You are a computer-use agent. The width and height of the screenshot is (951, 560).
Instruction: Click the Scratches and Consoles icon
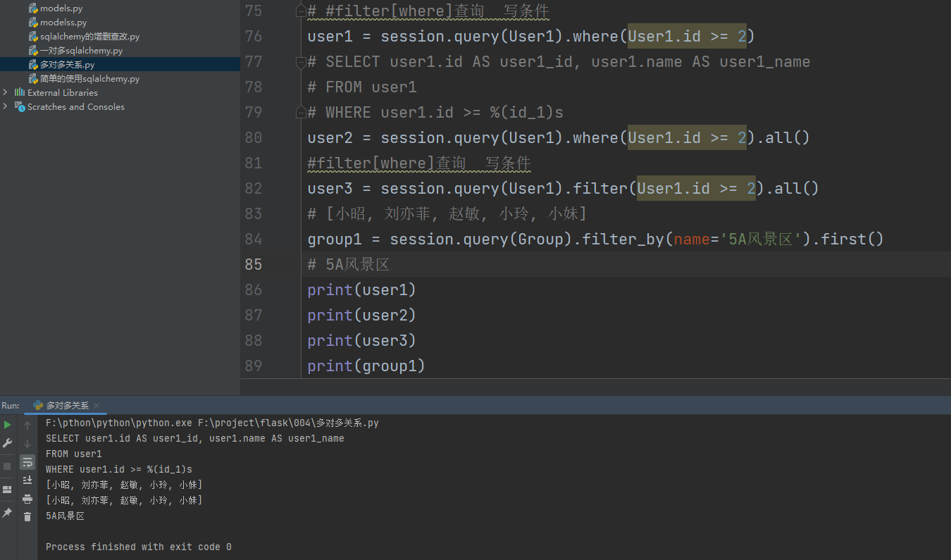coord(20,106)
